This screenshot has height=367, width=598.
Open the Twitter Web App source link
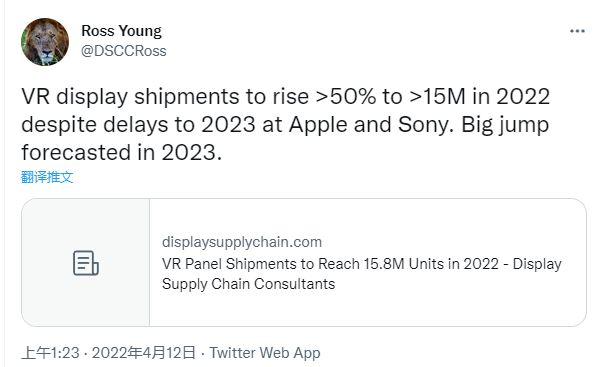265,353
